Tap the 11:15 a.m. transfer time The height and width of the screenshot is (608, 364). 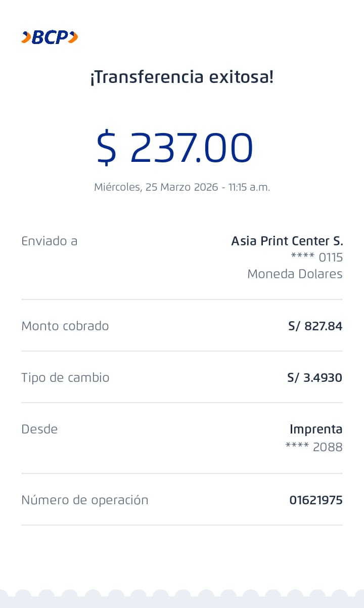click(x=249, y=187)
